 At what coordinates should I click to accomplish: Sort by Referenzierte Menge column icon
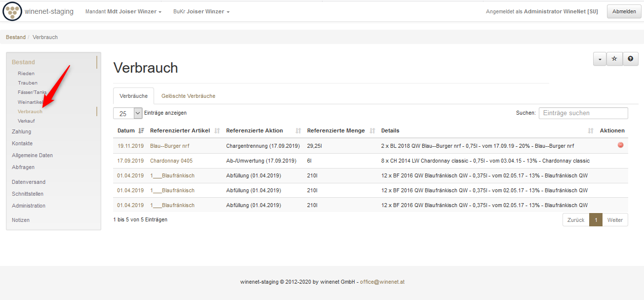[372, 131]
